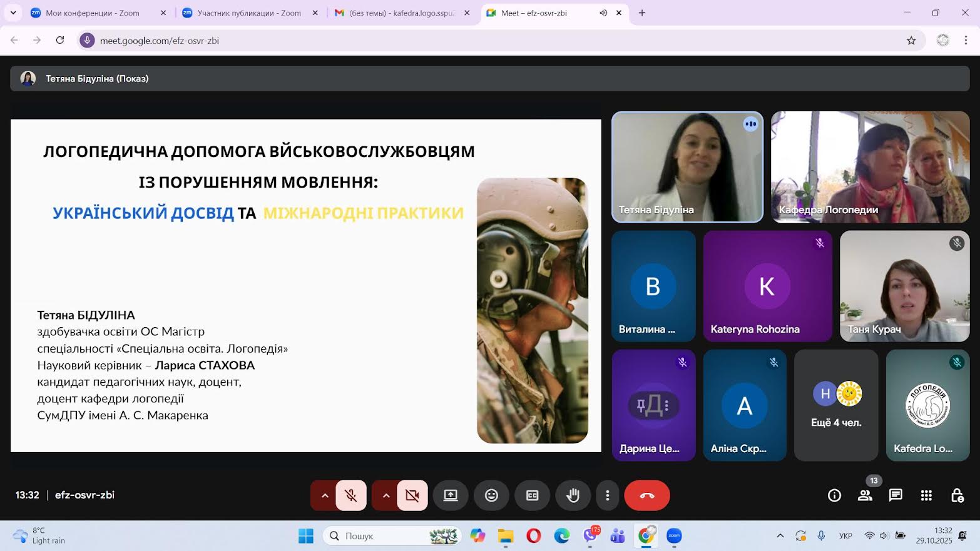The image size is (980, 551).
Task: Unmute the microphone
Action: [351, 495]
